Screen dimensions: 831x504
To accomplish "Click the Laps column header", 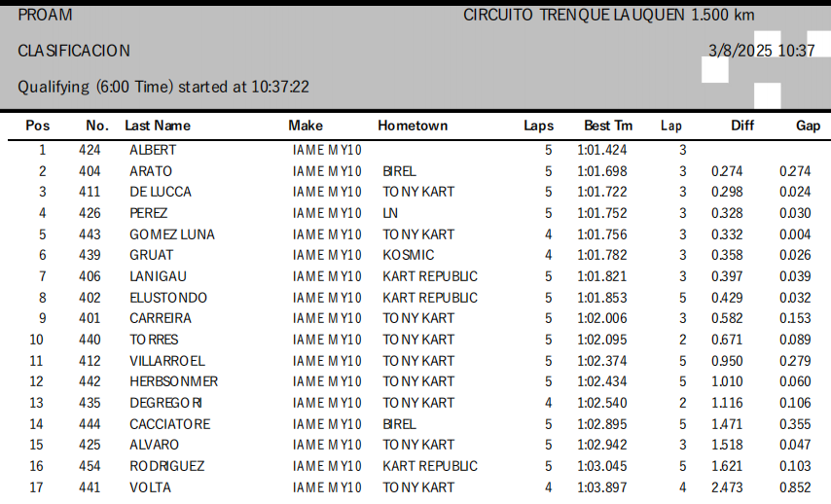I will [x=538, y=126].
